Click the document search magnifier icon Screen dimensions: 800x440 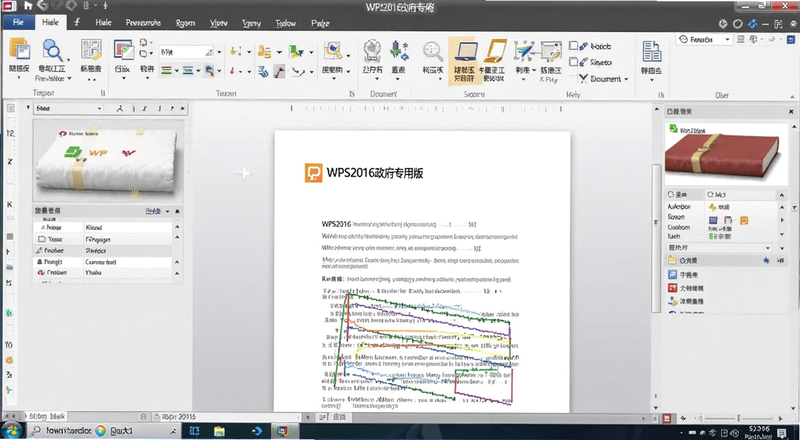[x=333, y=51]
